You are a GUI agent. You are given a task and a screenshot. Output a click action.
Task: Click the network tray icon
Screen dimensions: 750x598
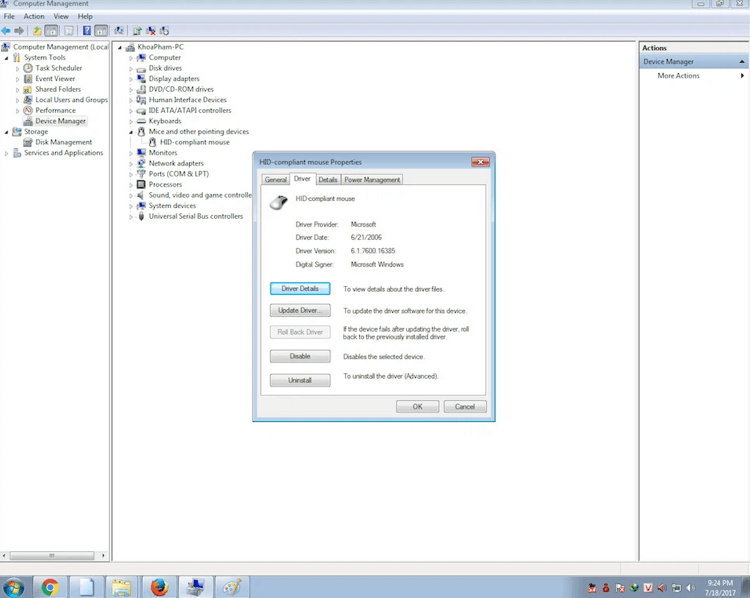tap(676, 588)
